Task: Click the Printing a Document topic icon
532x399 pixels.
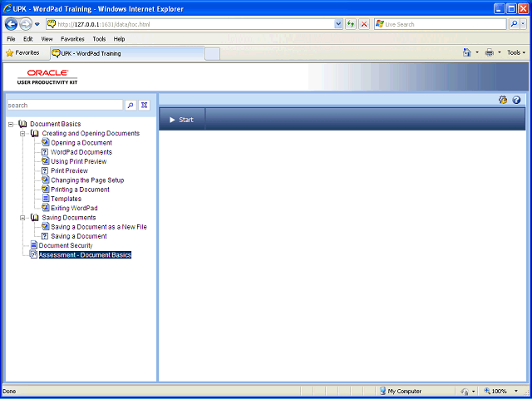Action: point(46,190)
